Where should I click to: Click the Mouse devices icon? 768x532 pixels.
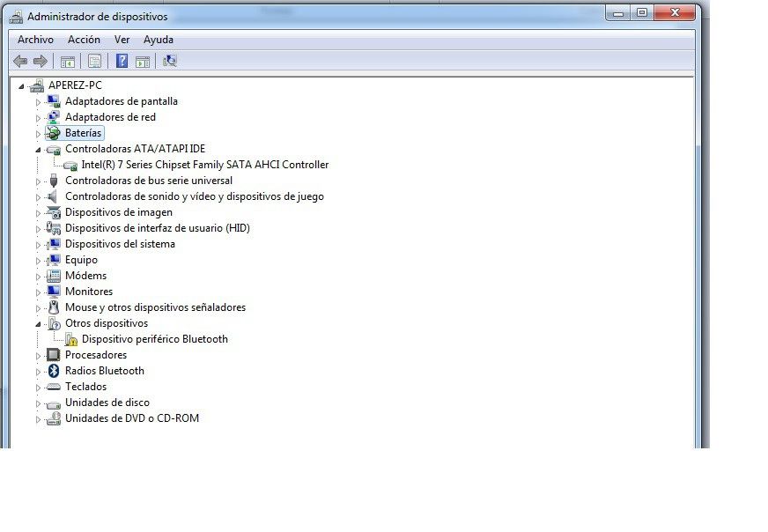click(54, 307)
